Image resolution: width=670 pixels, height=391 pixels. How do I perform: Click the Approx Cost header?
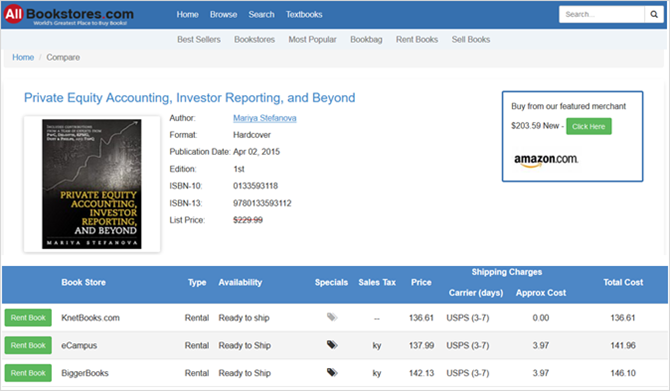[541, 293]
